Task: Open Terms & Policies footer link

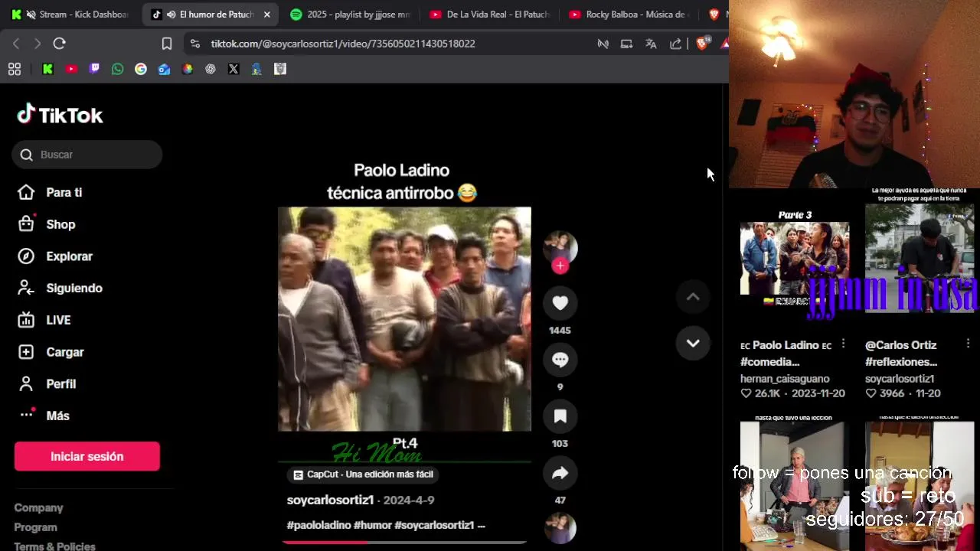Action: (54, 546)
